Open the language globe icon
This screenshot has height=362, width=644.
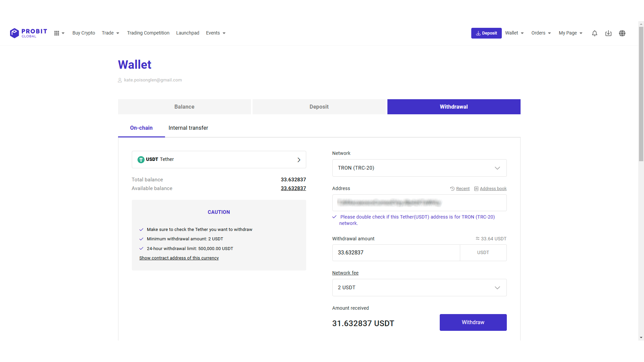point(622,33)
